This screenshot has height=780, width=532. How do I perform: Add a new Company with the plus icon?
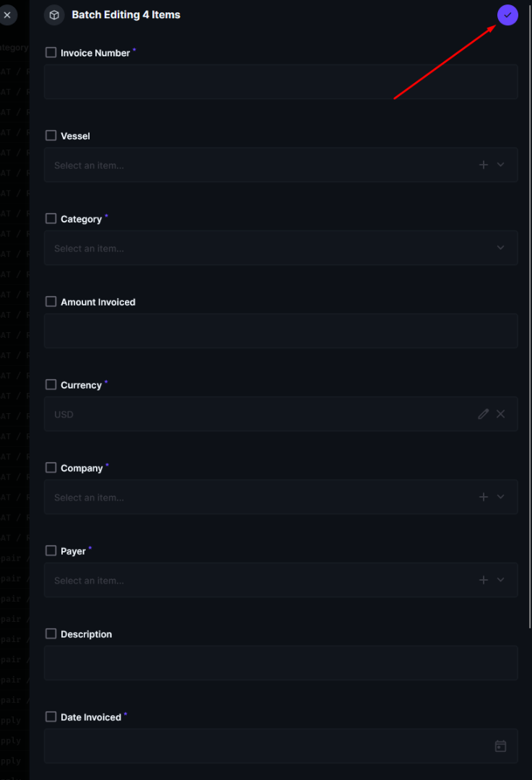pos(484,497)
